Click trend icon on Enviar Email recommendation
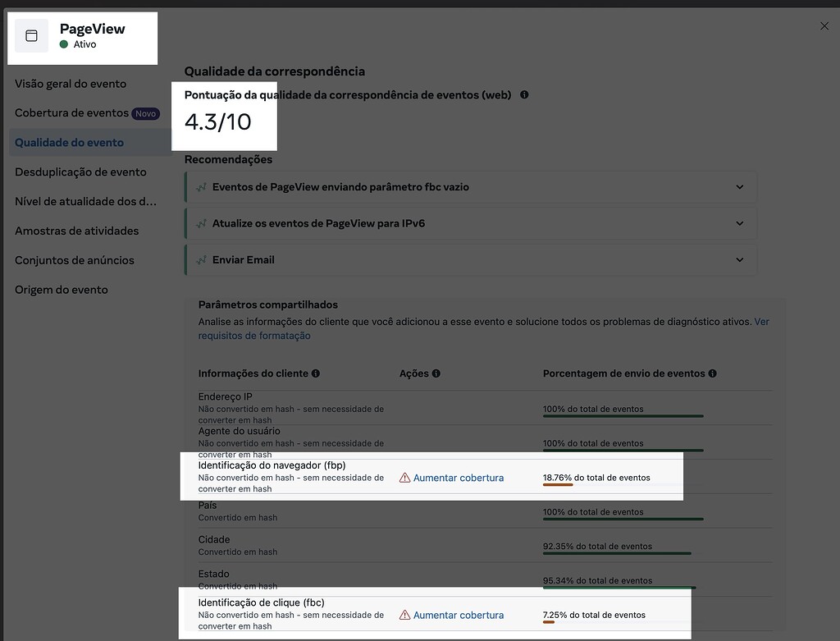The width and height of the screenshot is (840, 641). pos(202,259)
